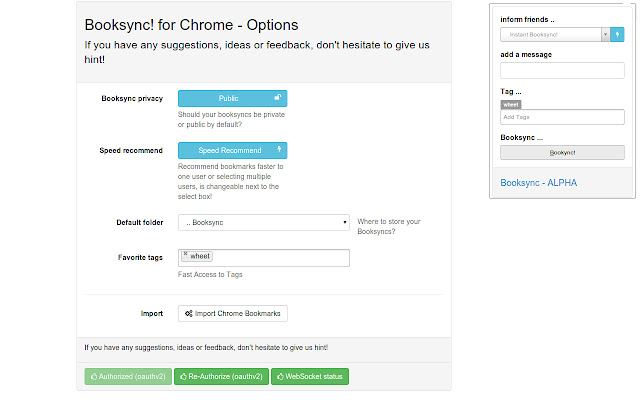Image resolution: width=640 pixels, height=400 pixels.
Task: Click the WebSocket status button
Action: pyautogui.click(x=310, y=376)
